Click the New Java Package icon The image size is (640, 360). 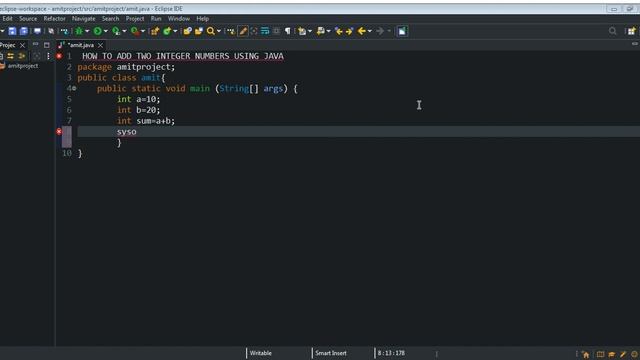pos(155,31)
